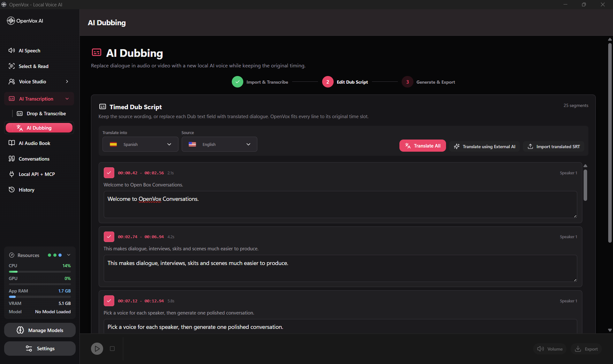Click the Drop & Transcribe caption icon
The width and height of the screenshot is (613, 364).
pos(20,114)
